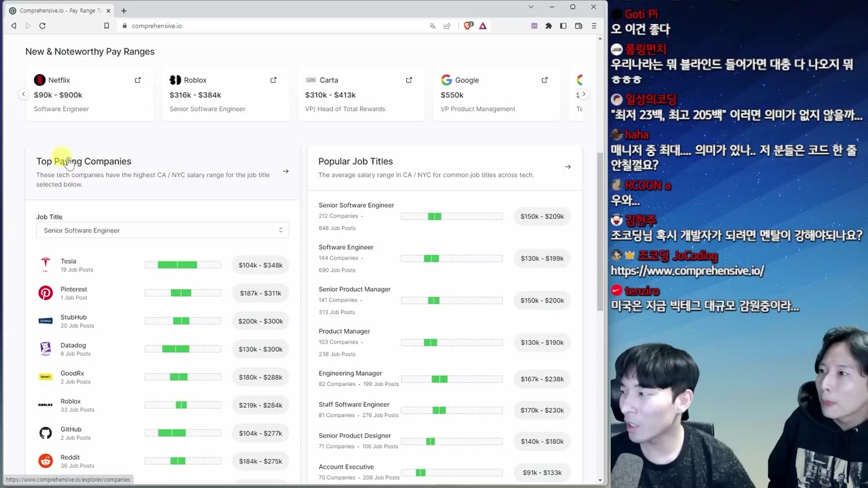
Task: Bookmark this page icon
Action: [x=107, y=26]
